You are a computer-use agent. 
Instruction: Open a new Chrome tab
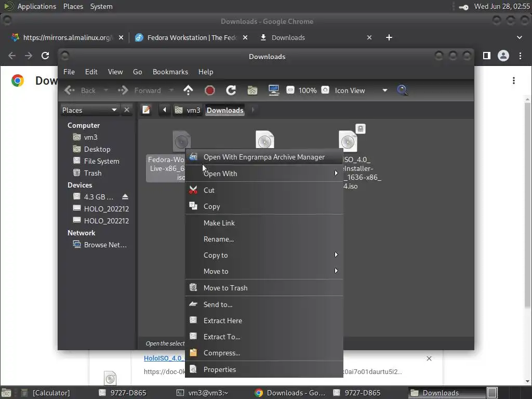(389, 37)
